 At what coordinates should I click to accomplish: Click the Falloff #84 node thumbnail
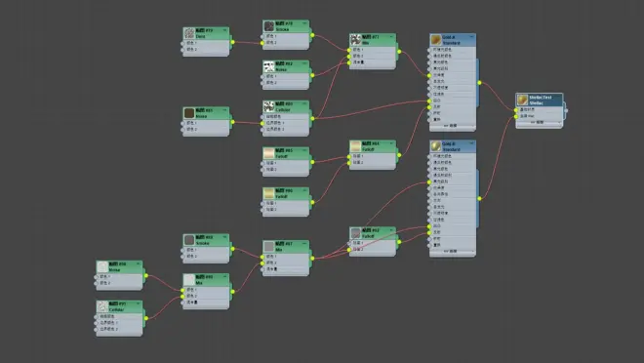356,146
